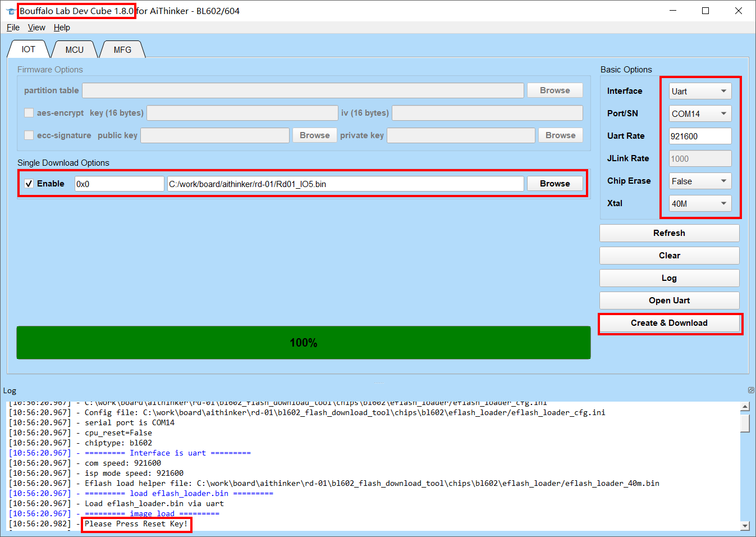Open the View menu
Viewport: 756px width, 537px height.
tap(36, 28)
